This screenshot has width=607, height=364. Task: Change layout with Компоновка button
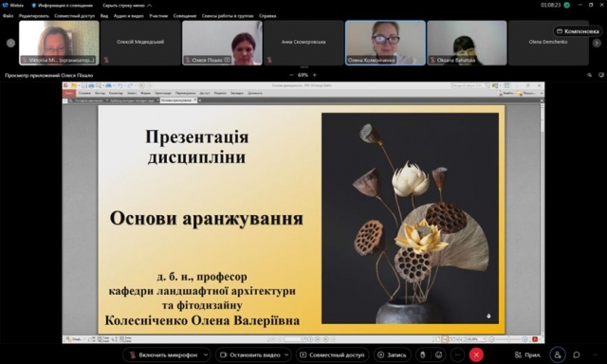(x=578, y=31)
